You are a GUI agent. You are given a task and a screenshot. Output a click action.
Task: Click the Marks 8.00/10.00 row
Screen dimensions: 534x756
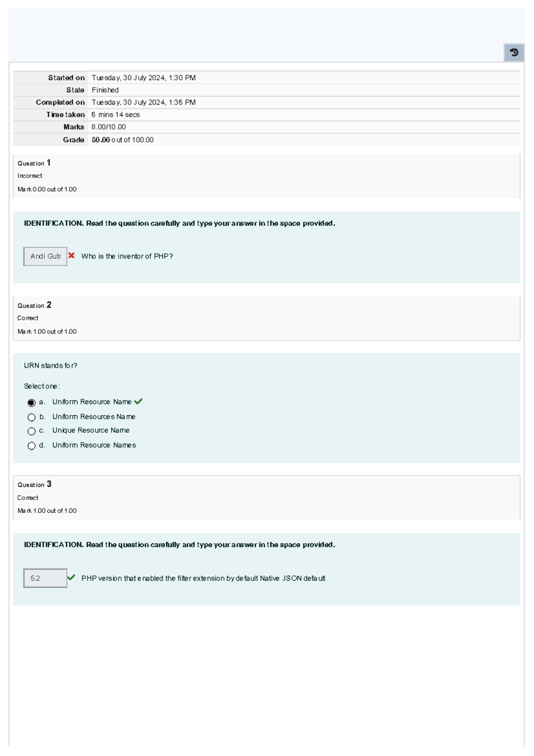pyautogui.click(x=108, y=127)
